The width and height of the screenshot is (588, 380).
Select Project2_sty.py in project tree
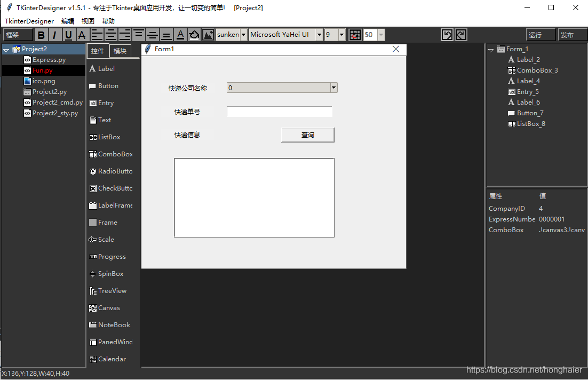(x=51, y=113)
